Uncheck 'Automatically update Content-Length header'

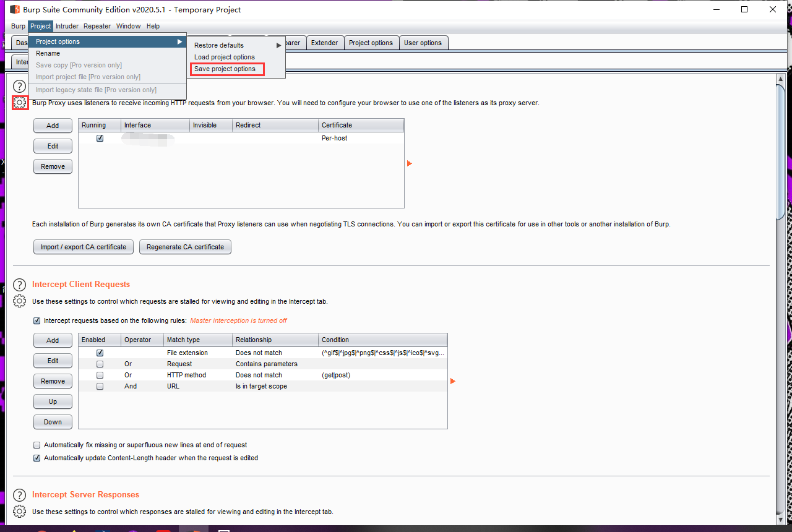[37, 458]
